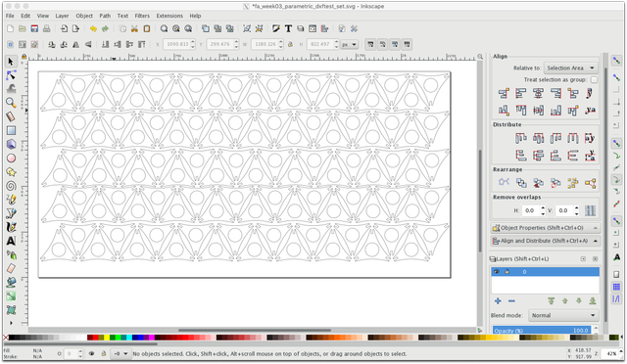This screenshot has width=627, height=364.
Task: Click the Redo arrow icon
Action: click(105, 28)
